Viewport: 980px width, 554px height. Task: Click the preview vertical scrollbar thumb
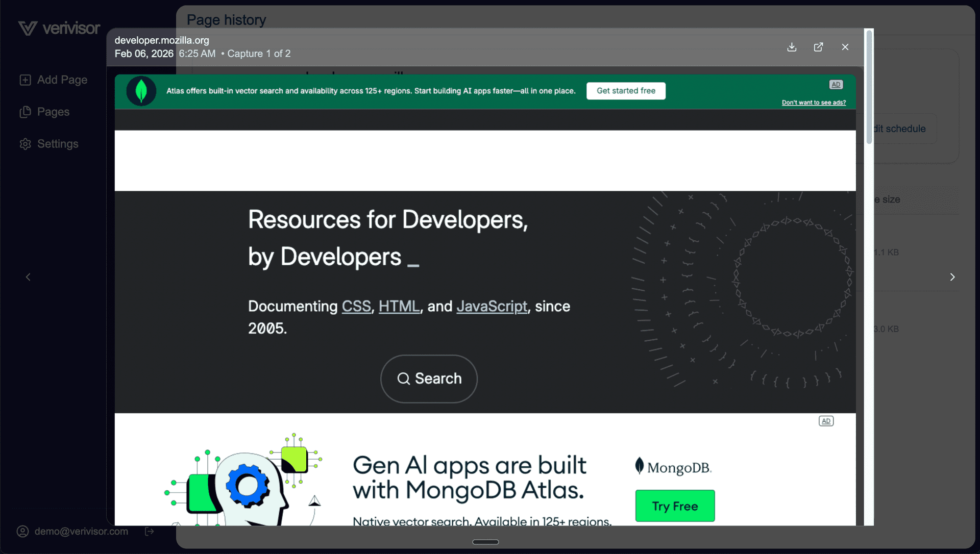[x=869, y=87]
